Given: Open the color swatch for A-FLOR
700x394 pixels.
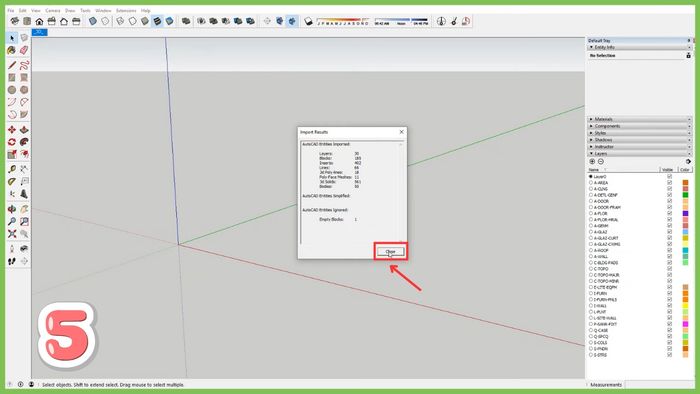Looking at the screenshot, I should (x=685, y=213).
